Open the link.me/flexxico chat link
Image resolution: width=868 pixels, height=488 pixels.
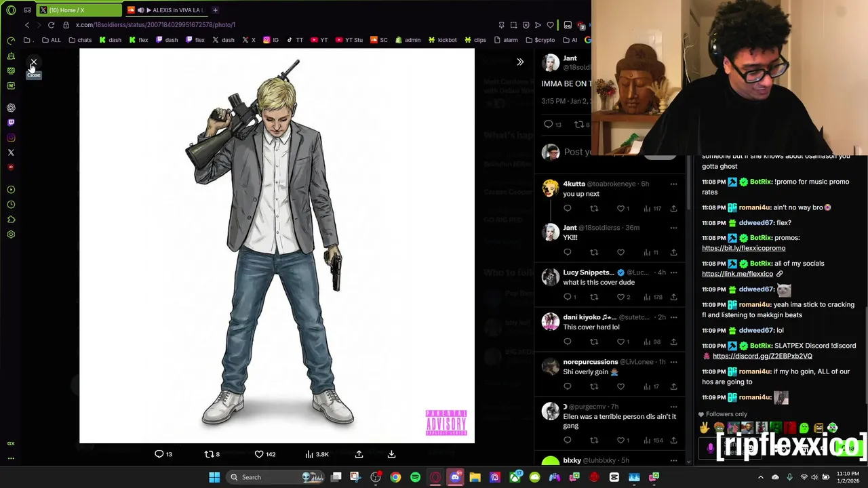(x=737, y=274)
